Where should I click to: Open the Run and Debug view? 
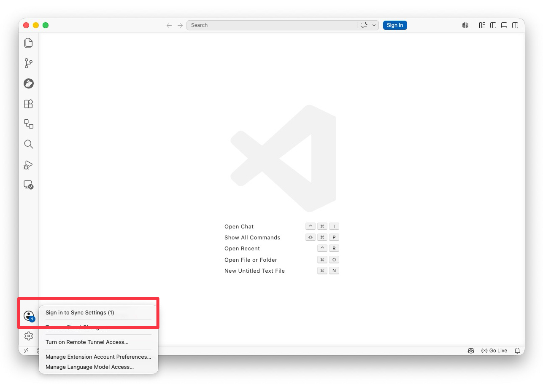pyautogui.click(x=28, y=165)
